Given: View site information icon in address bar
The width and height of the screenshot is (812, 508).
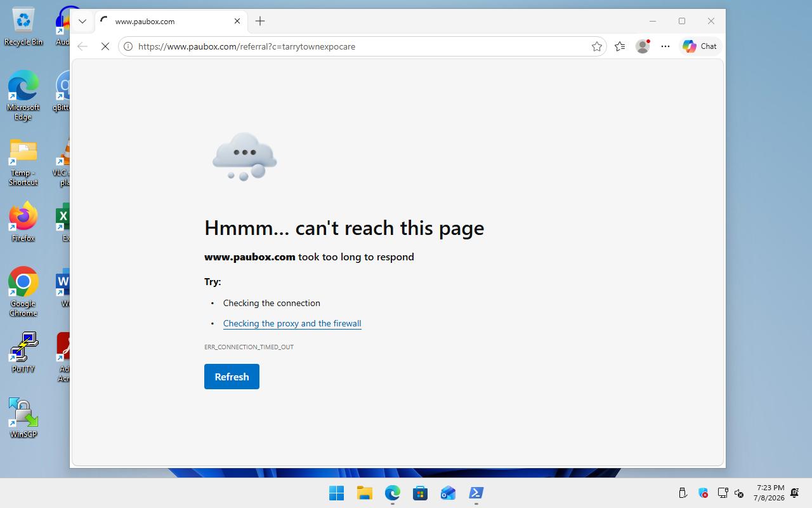Looking at the screenshot, I should (x=128, y=46).
